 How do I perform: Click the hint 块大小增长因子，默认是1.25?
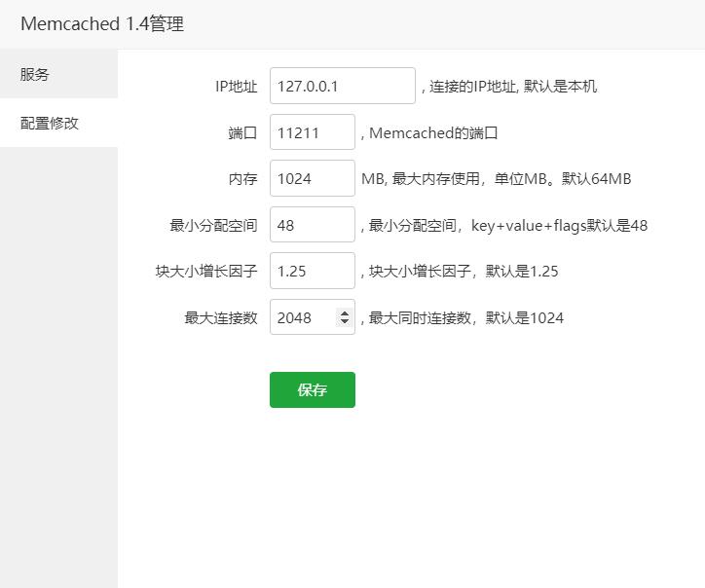tap(464, 272)
